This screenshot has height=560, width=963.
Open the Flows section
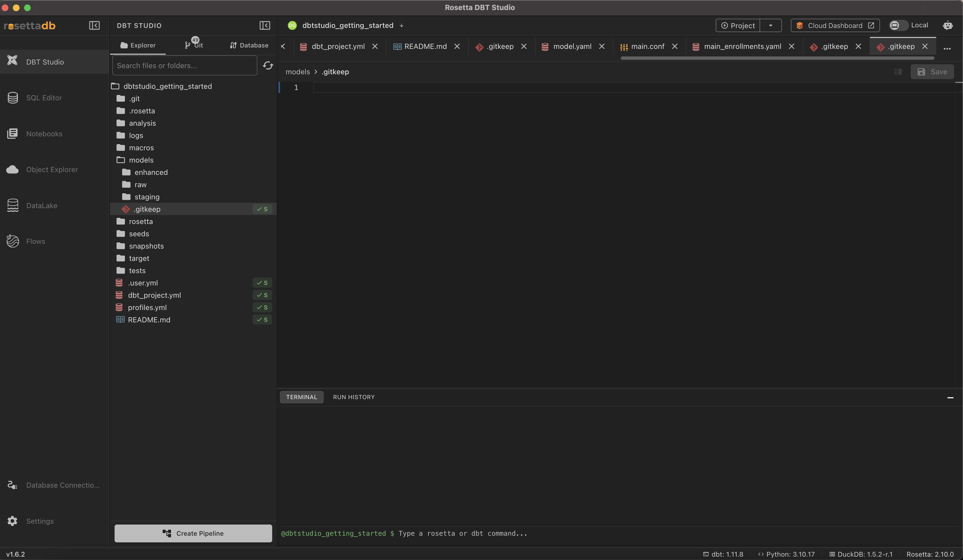[54, 241]
